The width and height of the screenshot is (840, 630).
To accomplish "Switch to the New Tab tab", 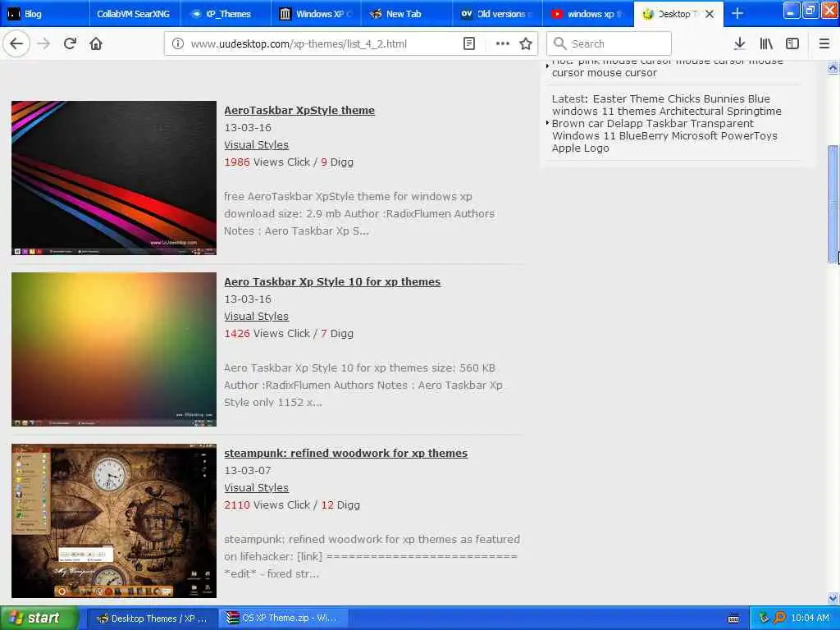I will (407, 14).
